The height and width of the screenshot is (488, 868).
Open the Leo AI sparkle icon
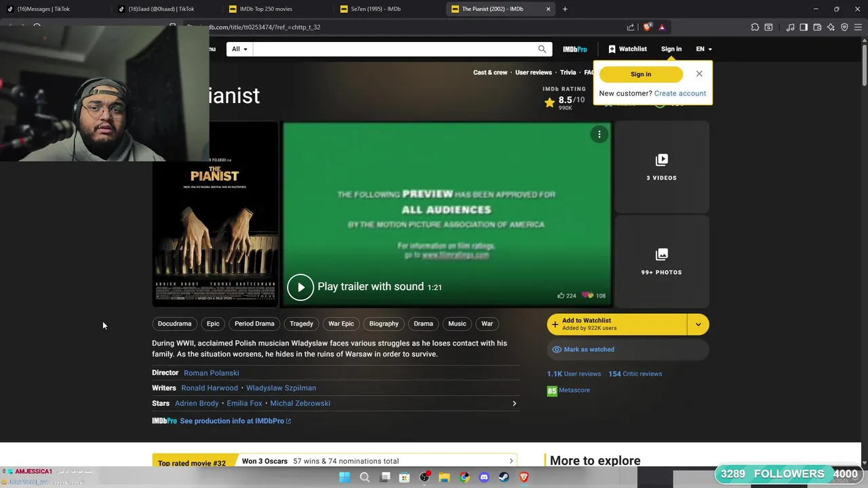[x=831, y=27]
